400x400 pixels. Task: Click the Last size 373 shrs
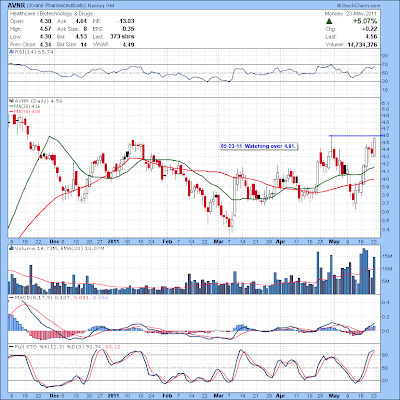[x=122, y=37]
